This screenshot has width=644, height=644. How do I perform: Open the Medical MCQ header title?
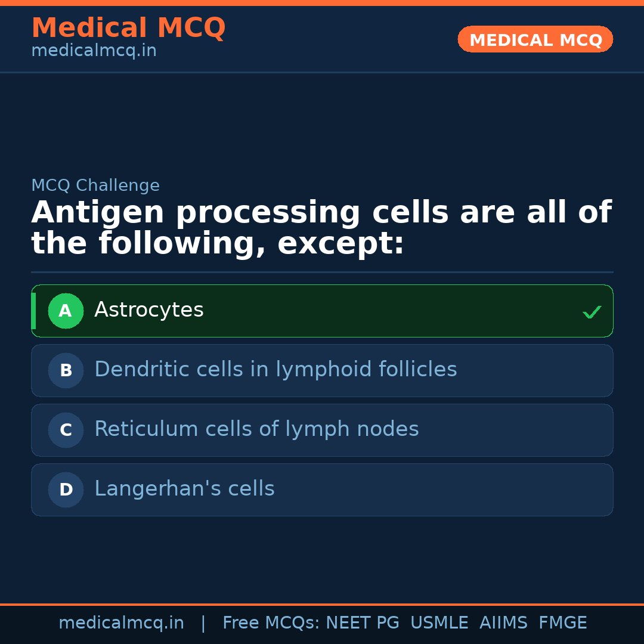click(128, 28)
